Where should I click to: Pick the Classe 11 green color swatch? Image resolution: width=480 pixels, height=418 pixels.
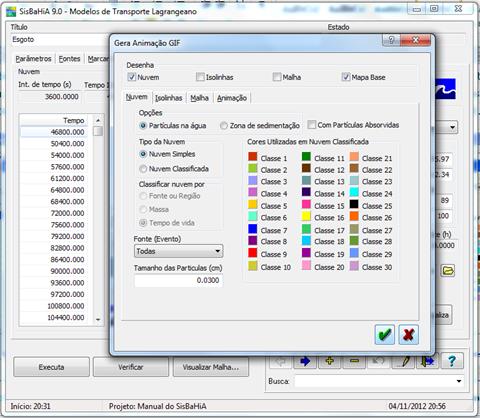coord(306,157)
